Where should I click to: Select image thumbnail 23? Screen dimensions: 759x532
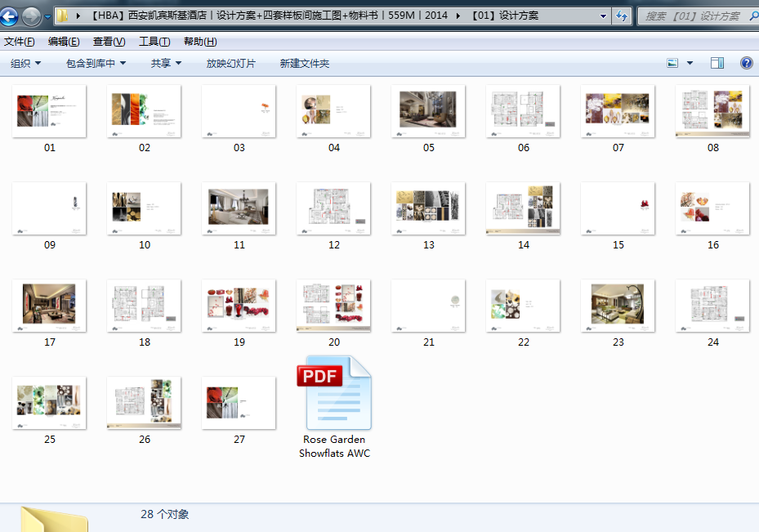coord(618,306)
